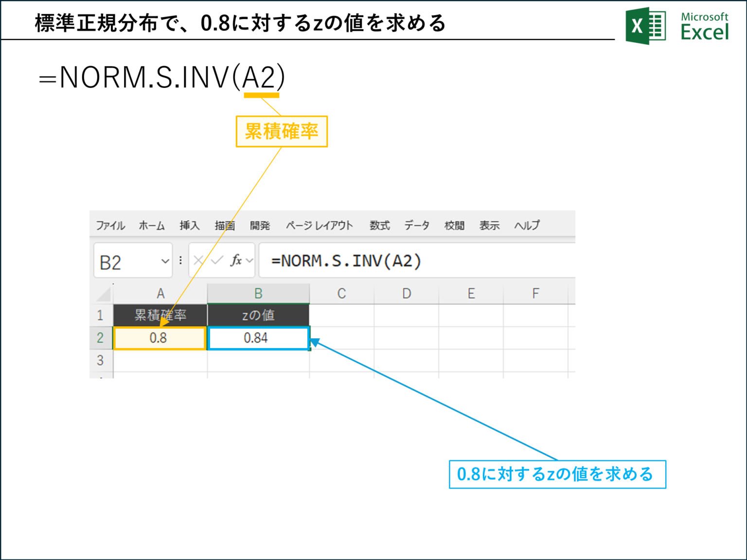Open the chevron next to the fx icon

tap(249, 260)
